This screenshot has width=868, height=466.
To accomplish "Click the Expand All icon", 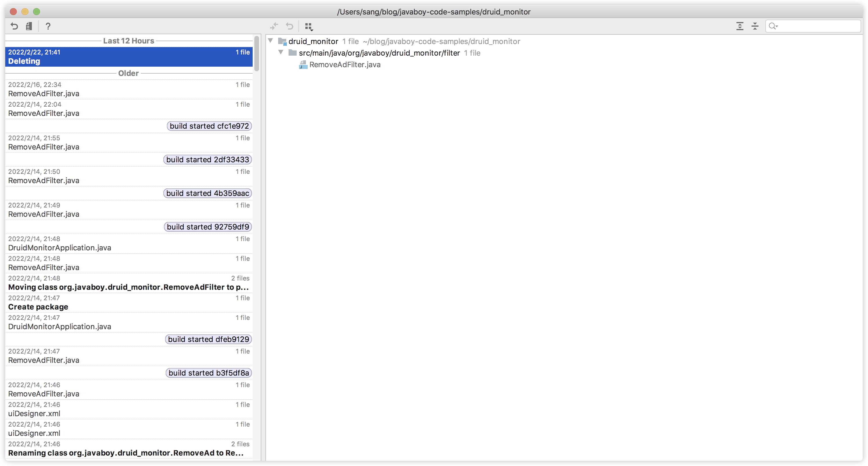I will click(740, 26).
